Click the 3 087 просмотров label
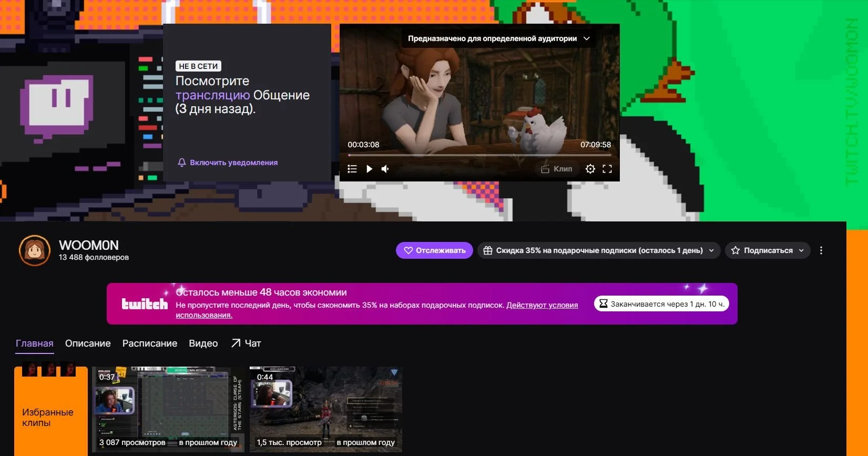Screen dimensions: 868x456 [132, 442]
